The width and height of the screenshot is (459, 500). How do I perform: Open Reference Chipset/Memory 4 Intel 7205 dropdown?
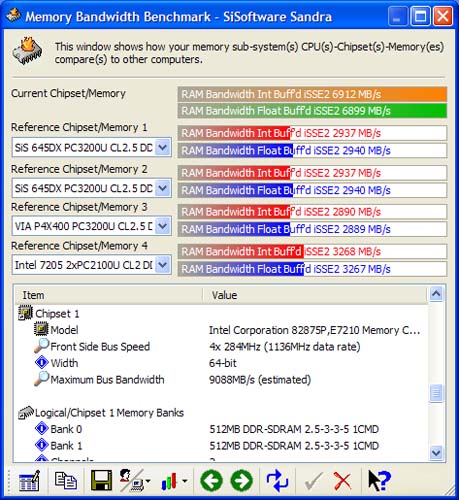pos(163,265)
